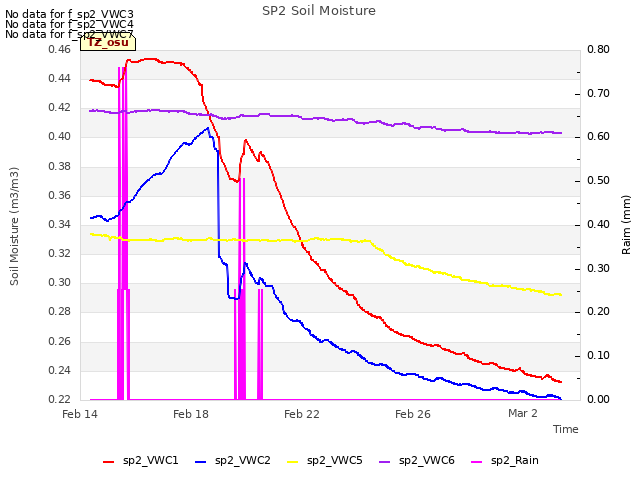This screenshot has height=480, width=640.
Task: Click the Feb 22 x-axis tick label
Action: click(x=302, y=414)
